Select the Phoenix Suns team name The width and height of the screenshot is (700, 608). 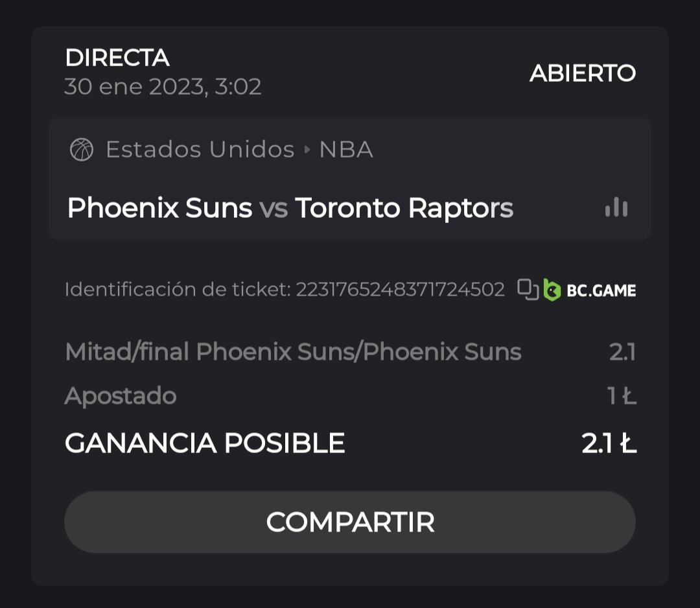[x=159, y=208]
